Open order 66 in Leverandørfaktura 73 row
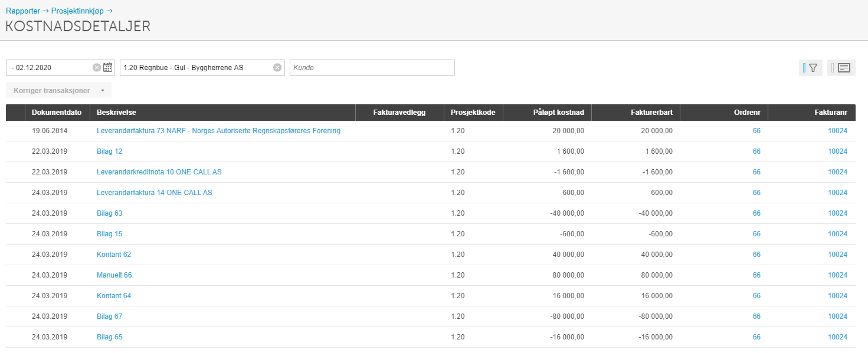The width and height of the screenshot is (868, 353). pos(756,131)
